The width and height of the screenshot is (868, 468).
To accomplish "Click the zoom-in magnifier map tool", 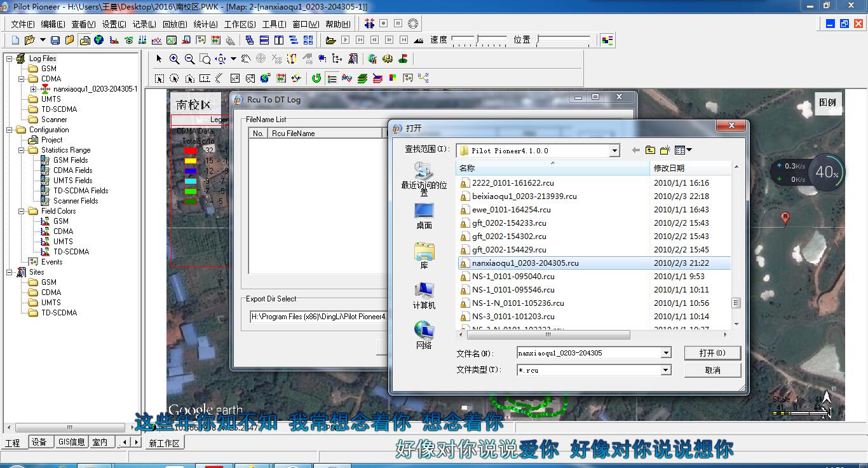I will [x=175, y=59].
